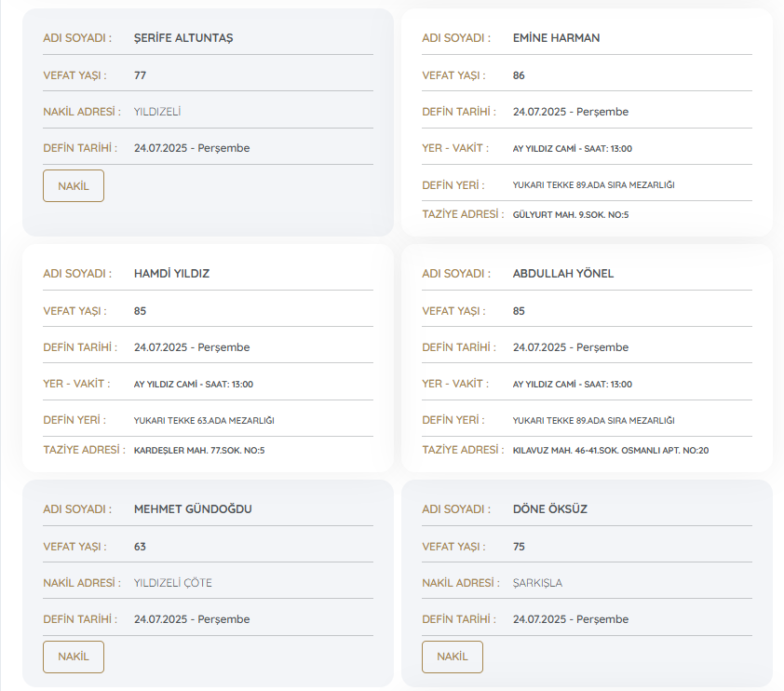Click the name EMİNE HARMAN
Viewport: 784px width, 691px height.
(556, 38)
